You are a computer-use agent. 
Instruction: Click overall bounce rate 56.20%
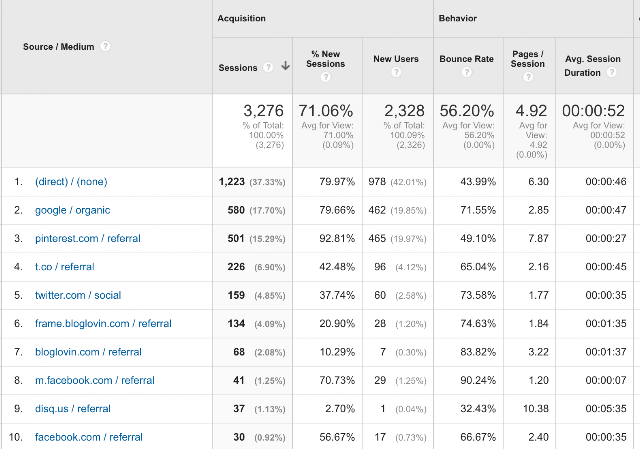point(467,111)
